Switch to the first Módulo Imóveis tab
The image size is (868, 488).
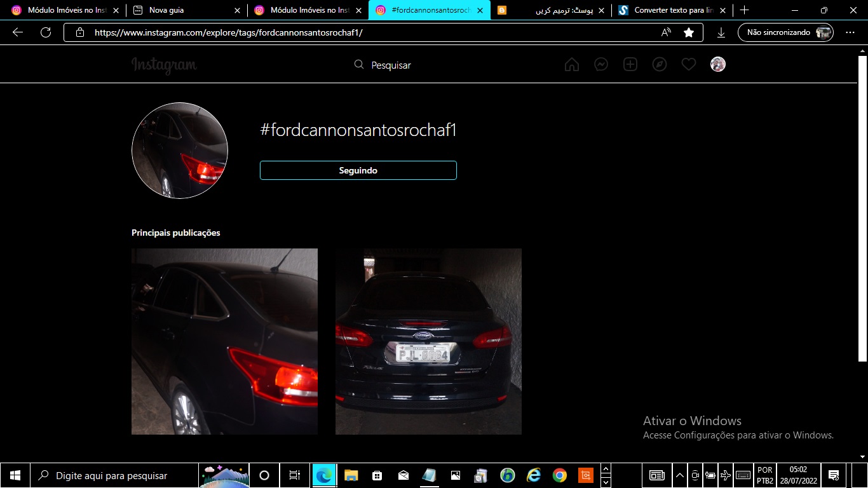pos(65,10)
